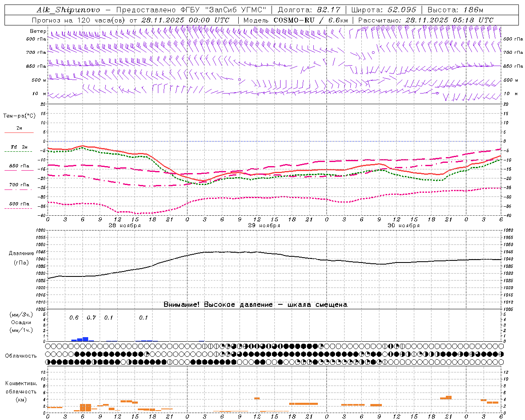
Task: Click the Конвективн. convective cloud label
Action: (x=21, y=384)
